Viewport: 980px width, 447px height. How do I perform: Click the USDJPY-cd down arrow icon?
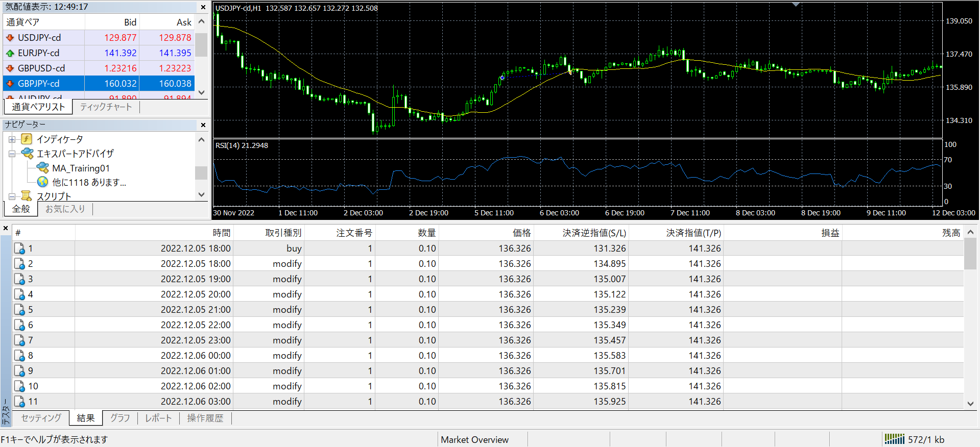click(10, 38)
